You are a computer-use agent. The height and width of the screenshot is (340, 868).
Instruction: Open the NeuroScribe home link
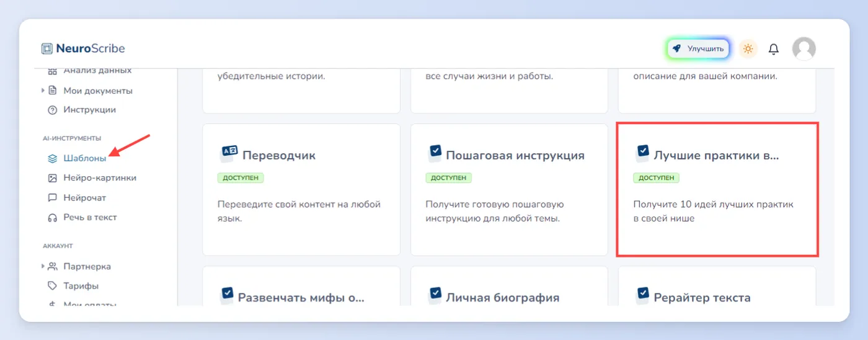pyautogui.click(x=83, y=48)
